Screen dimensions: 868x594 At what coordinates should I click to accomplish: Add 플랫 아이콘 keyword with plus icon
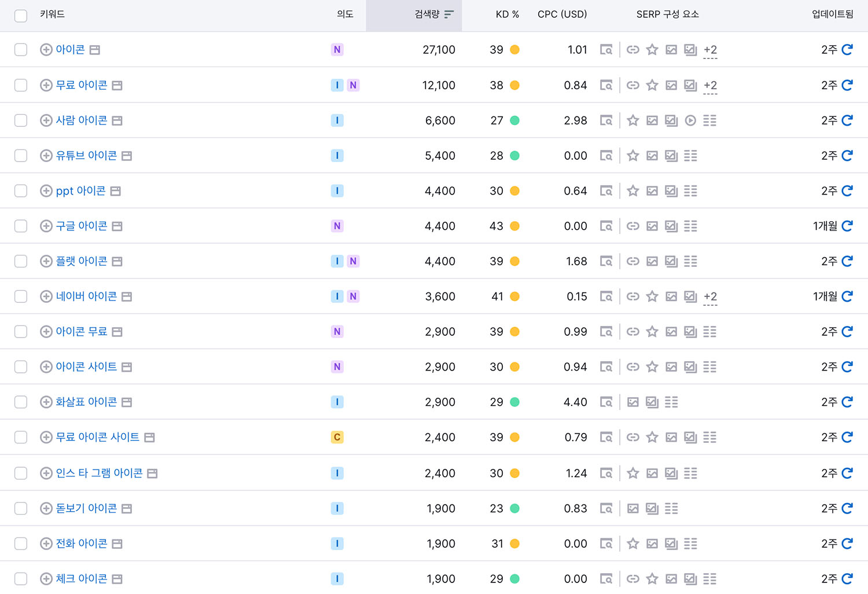click(46, 261)
